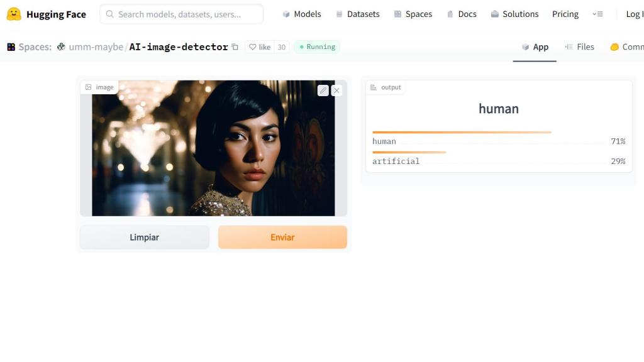Click the Spaces grid icon in breadcrumb
The image size is (644, 362).
11,47
